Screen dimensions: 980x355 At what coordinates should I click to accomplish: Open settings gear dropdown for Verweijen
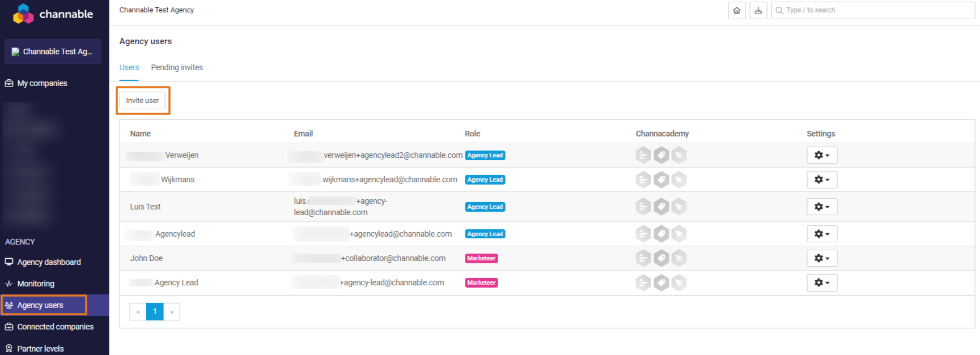pyautogui.click(x=822, y=155)
